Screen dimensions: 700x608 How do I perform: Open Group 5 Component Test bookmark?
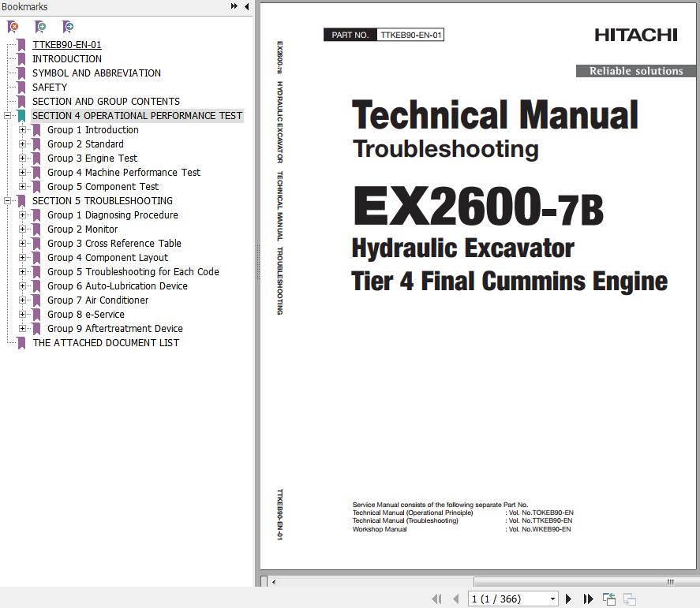coord(103,186)
